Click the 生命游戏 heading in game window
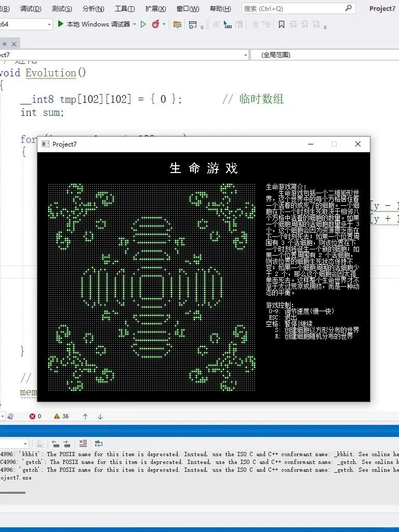399x532 pixels. 204,168
